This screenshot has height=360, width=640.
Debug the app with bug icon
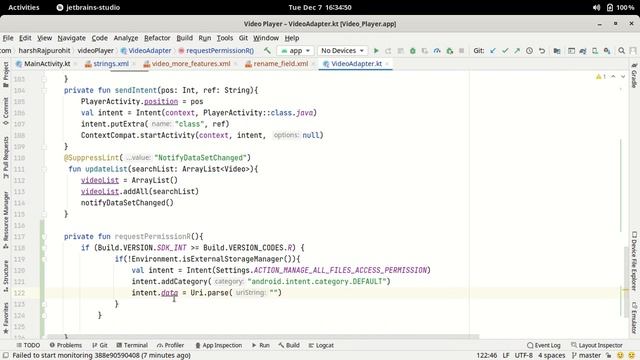[413, 51]
